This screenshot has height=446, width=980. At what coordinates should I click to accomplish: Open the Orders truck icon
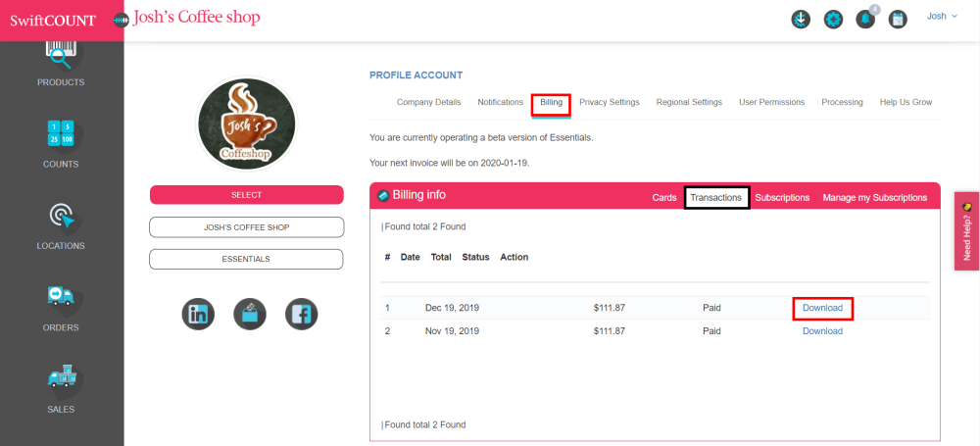point(61,297)
